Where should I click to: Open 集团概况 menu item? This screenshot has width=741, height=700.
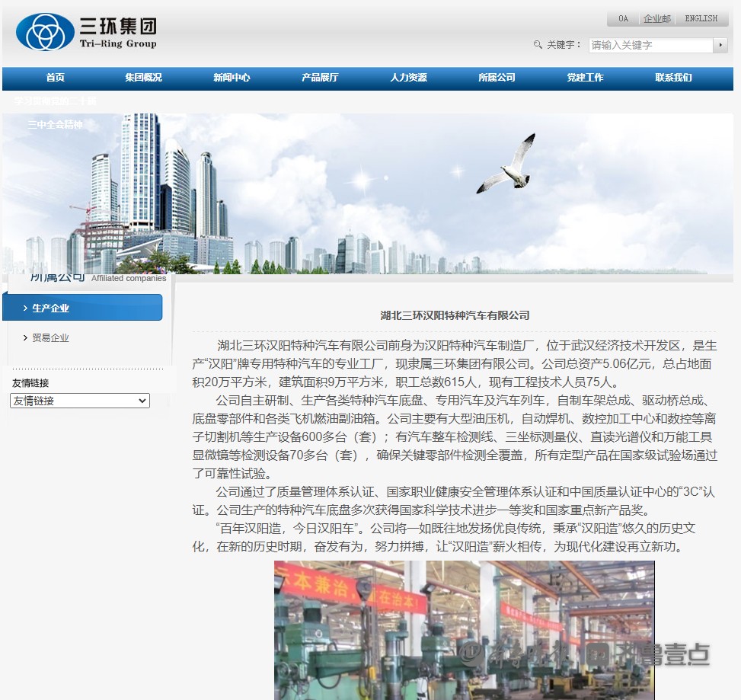pyautogui.click(x=143, y=78)
